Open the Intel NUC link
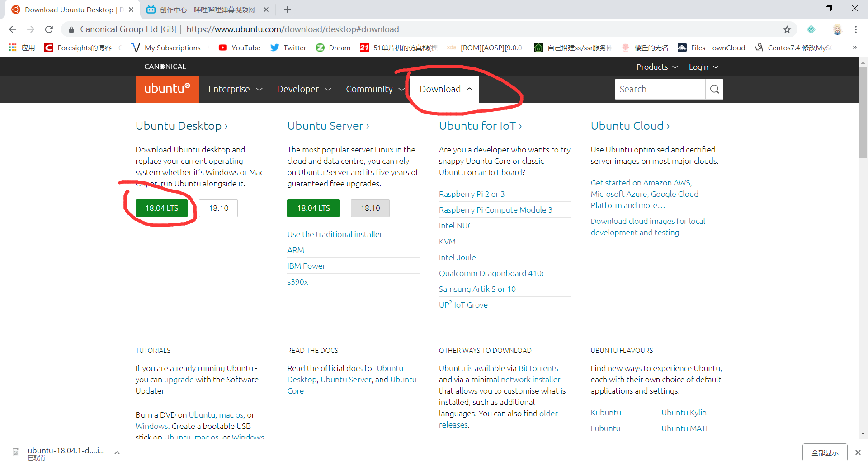868x466 pixels. click(456, 226)
